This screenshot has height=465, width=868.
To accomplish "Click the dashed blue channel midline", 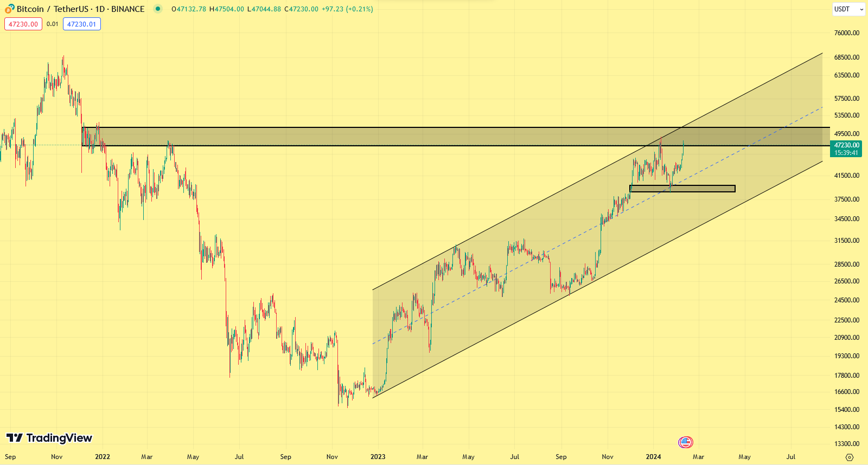I will [x=488, y=283].
